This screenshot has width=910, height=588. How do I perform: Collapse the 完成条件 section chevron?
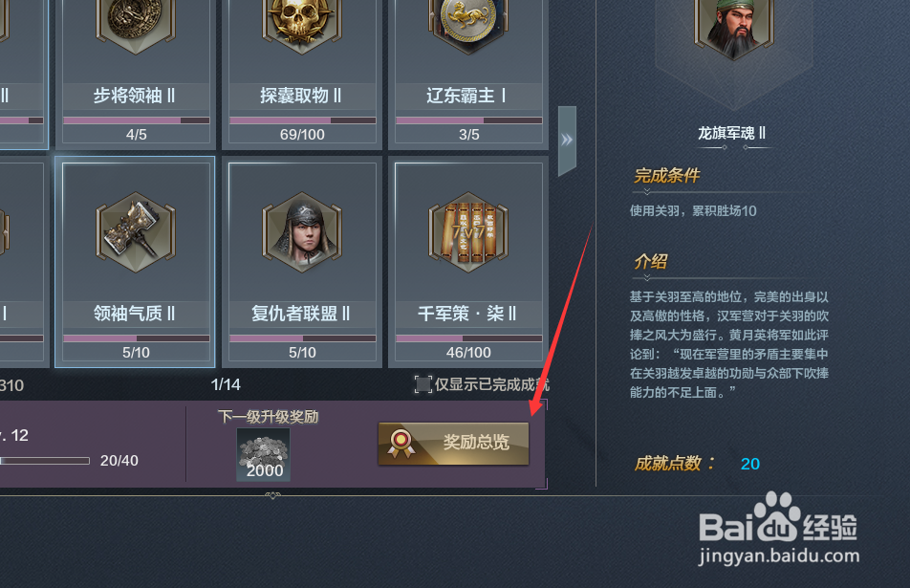coord(646,192)
